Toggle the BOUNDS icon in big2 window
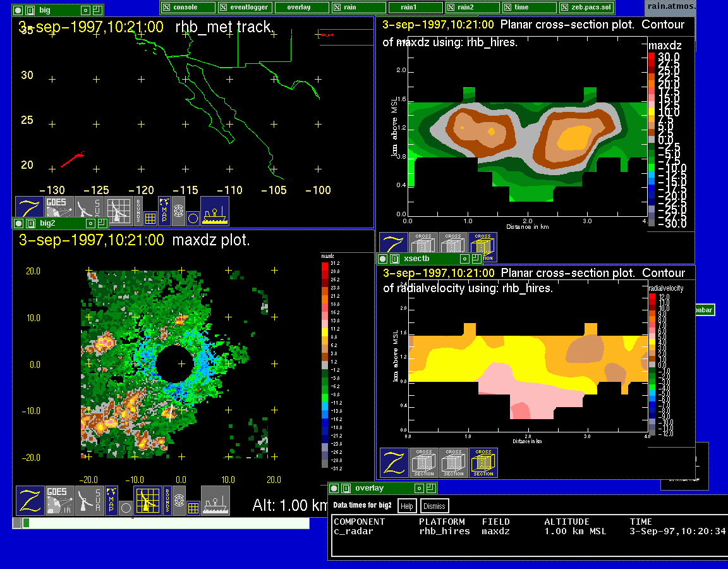Viewport: 728px width, 569px height. coord(167,500)
